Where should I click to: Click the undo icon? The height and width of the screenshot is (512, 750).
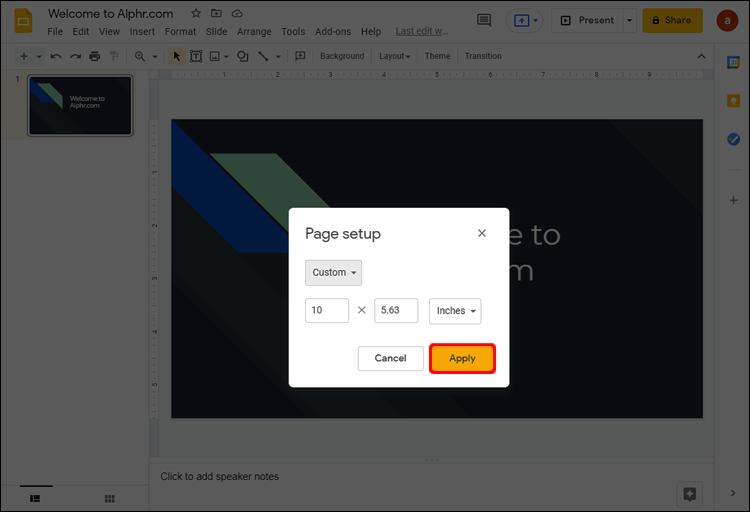pyautogui.click(x=56, y=56)
